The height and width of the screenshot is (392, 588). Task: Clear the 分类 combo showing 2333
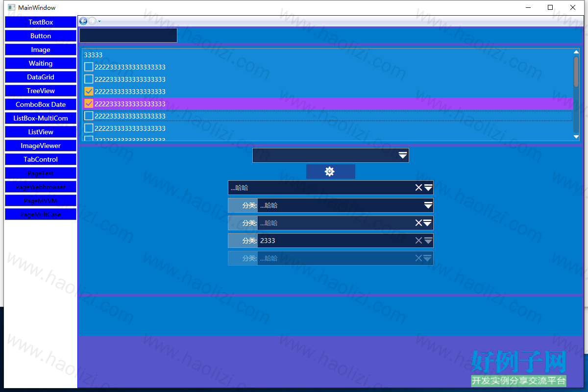[418, 241]
